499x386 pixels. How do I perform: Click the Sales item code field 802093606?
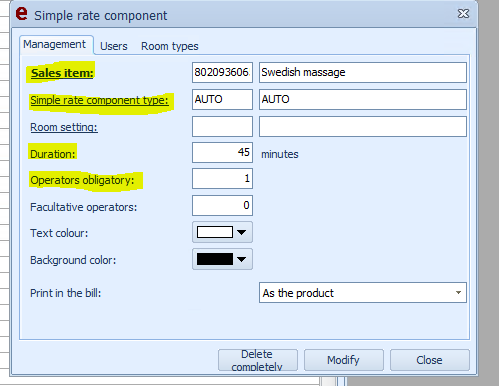[222, 72]
